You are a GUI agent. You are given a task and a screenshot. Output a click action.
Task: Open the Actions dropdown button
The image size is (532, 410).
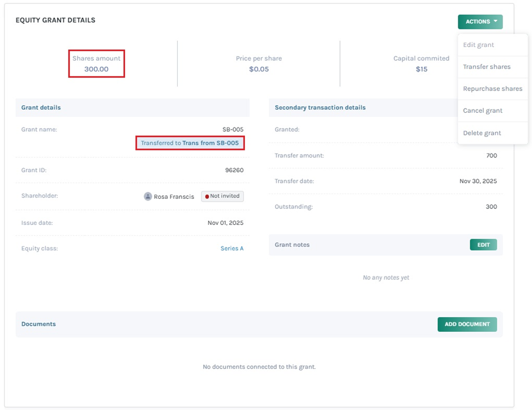pos(480,22)
